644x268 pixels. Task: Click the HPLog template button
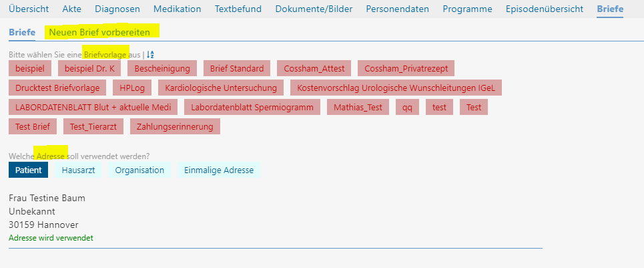133,88
